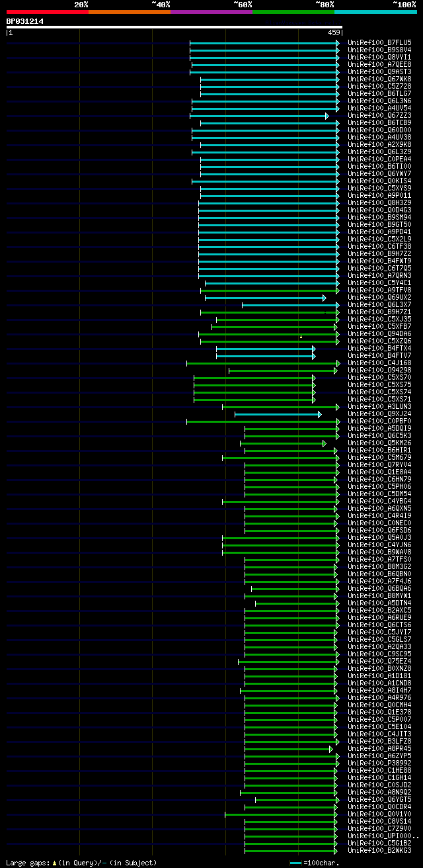Select the UniRef100_A9TFV8 label
The width and height of the screenshot is (423, 868).
tap(379, 290)
